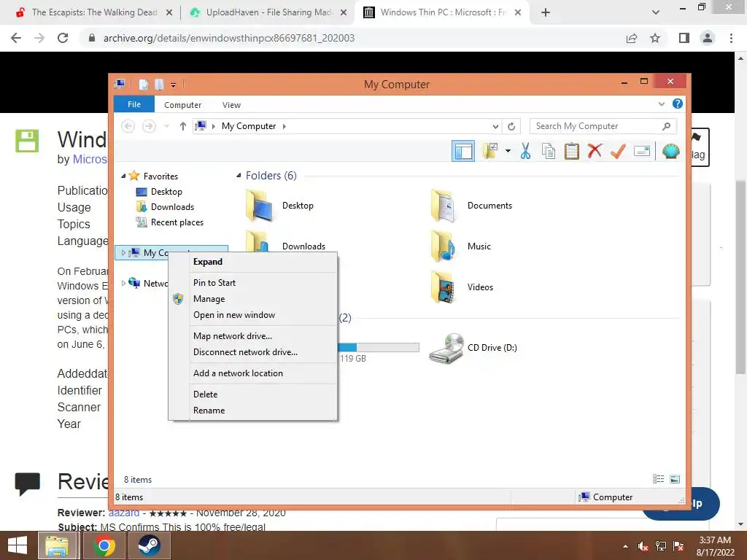Click the drive usage bar showing 119 GB
747x560 pixels.
(379, 348)
